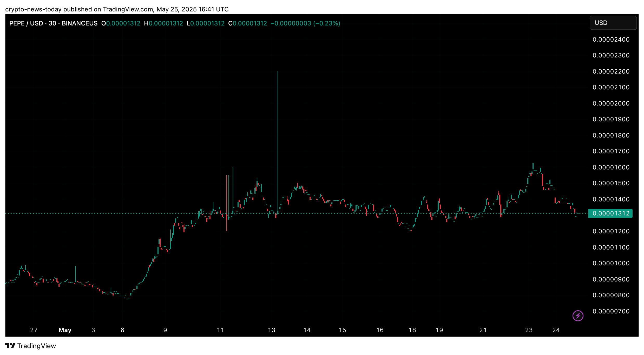Click the purple lightning bolt icon
The image size is (644, 355).
pyautogui.click(x=578, y=316)
